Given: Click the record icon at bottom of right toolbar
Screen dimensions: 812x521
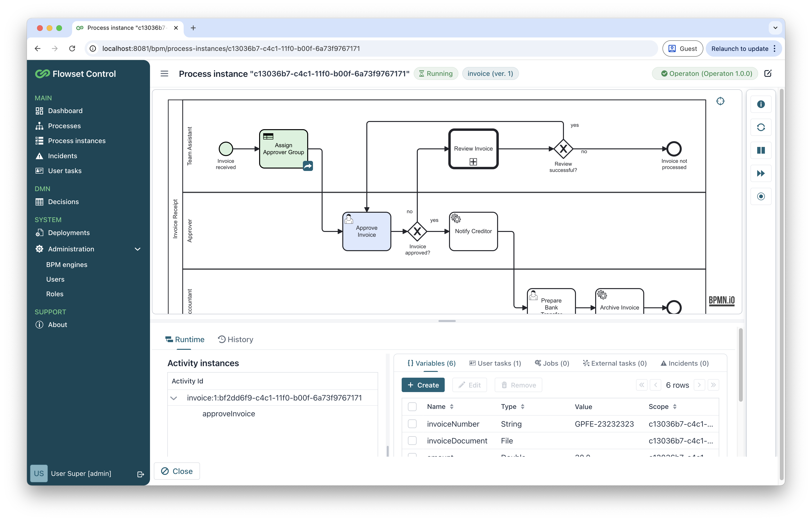Looking at the screenshot, I should pos(761,197).
